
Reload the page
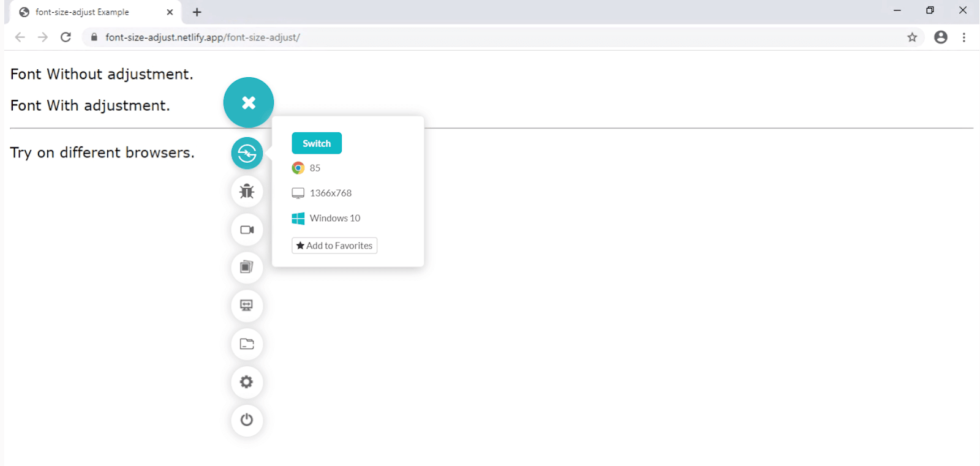[x=66, y=37]
